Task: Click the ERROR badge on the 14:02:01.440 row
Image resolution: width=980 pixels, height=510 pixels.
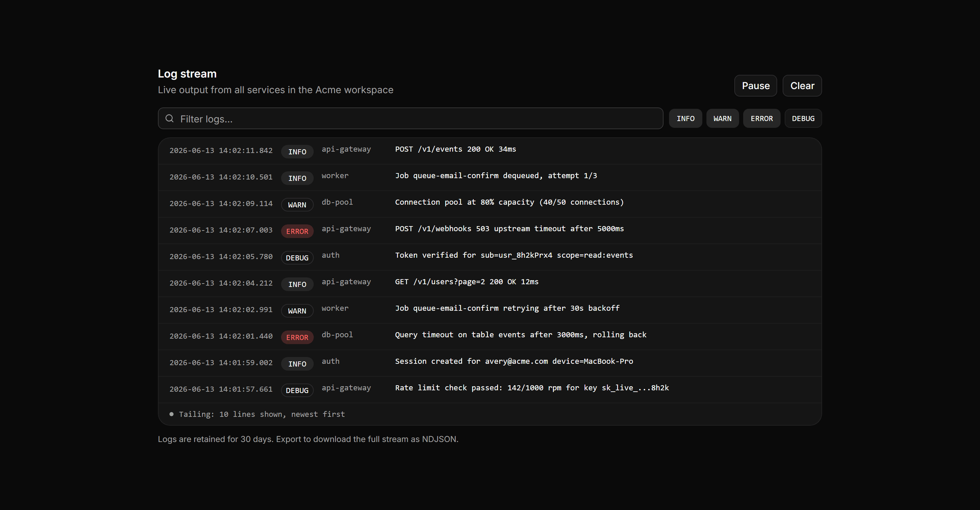Action: pos(297,338)
